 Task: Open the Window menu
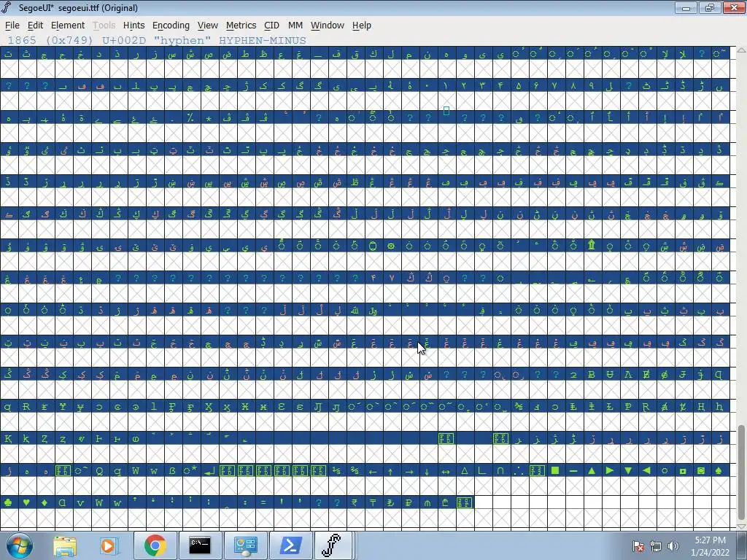[328, 26]
